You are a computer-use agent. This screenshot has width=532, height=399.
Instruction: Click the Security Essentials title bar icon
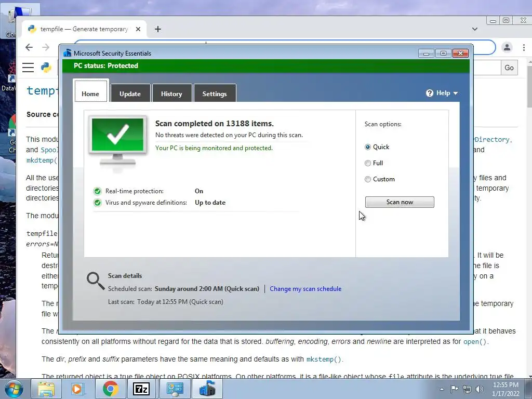pos(68,54)
